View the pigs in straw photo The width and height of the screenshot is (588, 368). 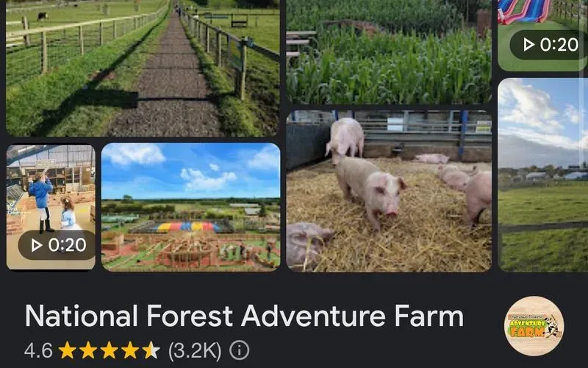[389, 191]
